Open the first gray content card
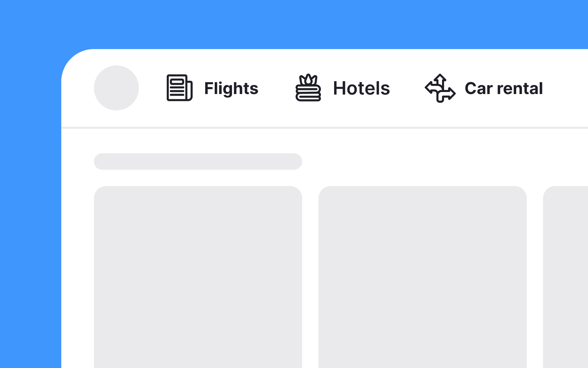 click(198, 277)
